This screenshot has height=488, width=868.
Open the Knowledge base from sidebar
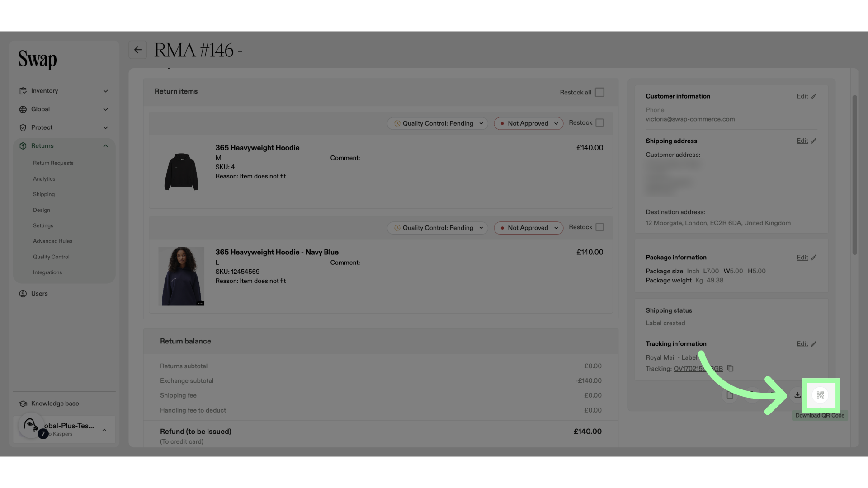pos(55,404)
